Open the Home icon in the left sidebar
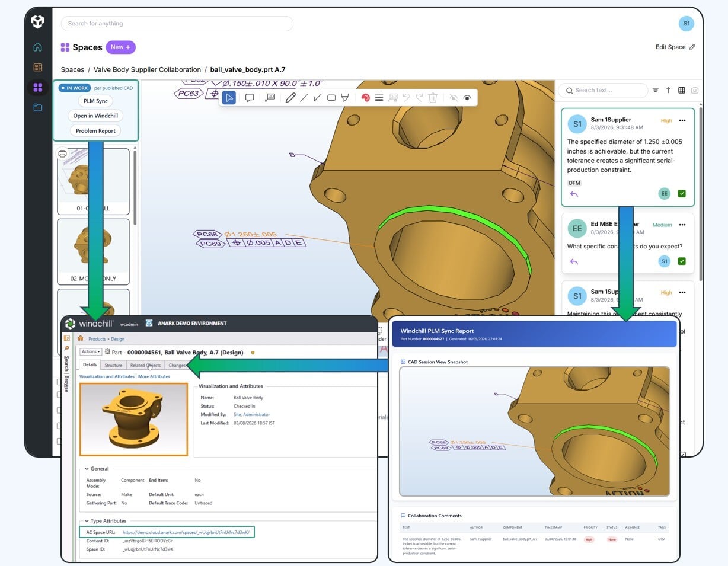The image size is (728, 566). (x=38, y=47)
